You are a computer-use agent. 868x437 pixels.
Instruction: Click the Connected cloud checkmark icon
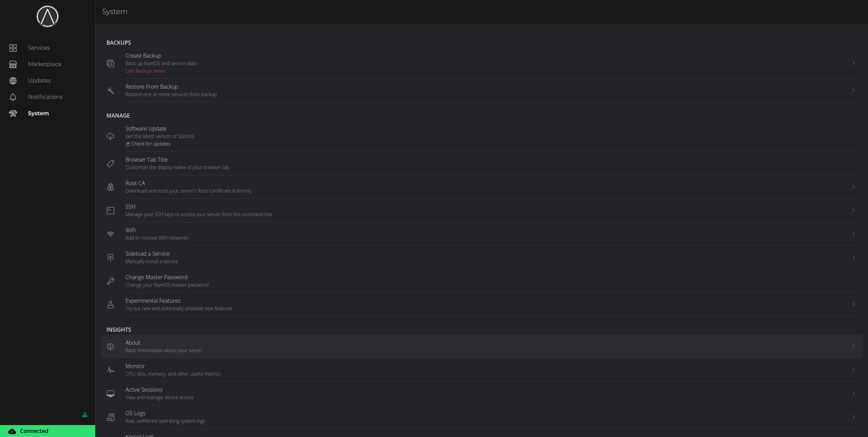tap(12, 431)
